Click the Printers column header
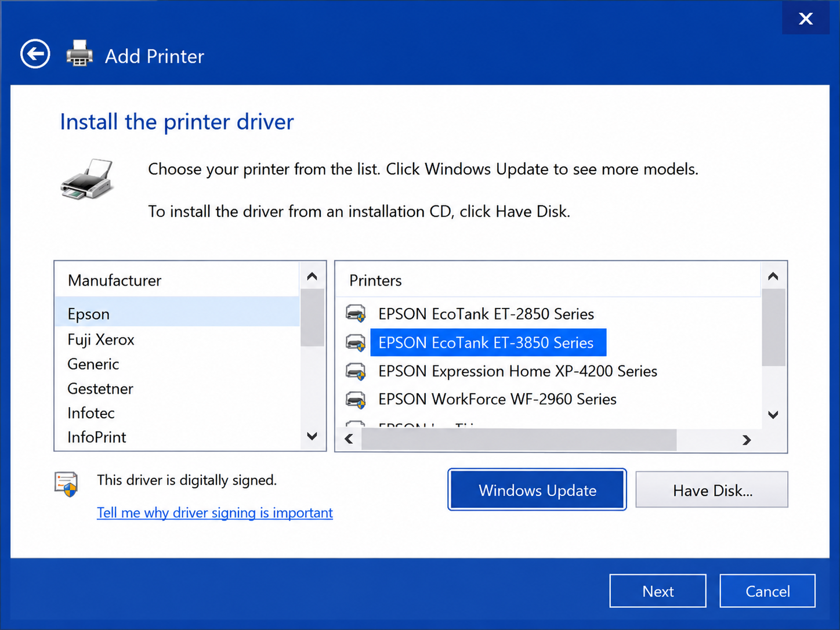 [x=548, y=280]
